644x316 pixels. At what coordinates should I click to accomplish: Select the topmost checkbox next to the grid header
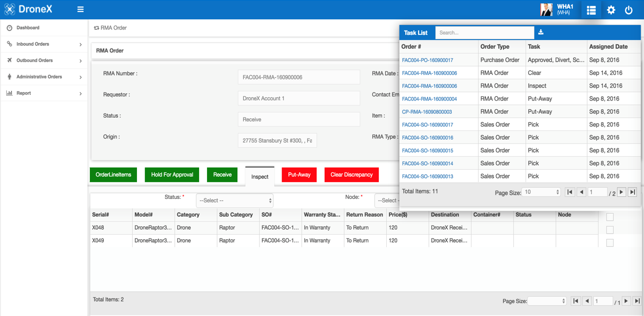610,217
